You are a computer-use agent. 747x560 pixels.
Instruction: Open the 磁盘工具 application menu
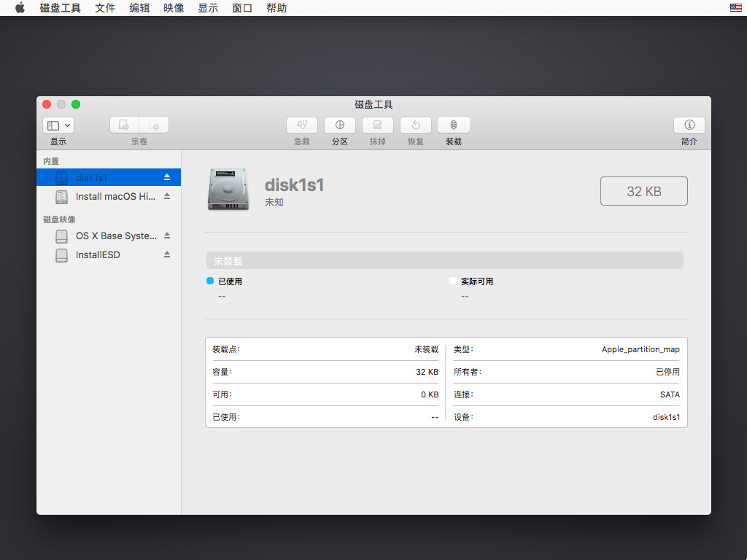[x=60, y=7]
